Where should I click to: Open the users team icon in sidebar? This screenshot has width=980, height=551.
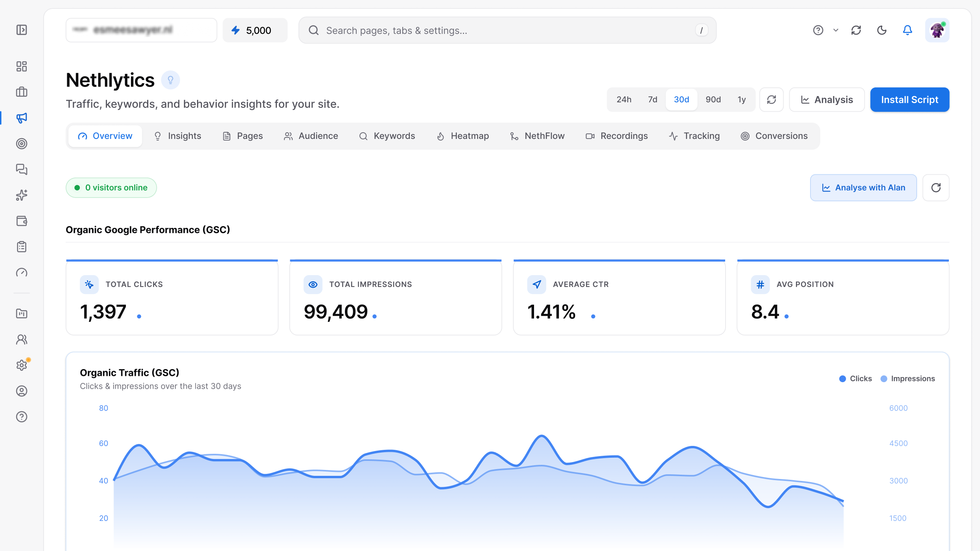[x=22, y=339]
